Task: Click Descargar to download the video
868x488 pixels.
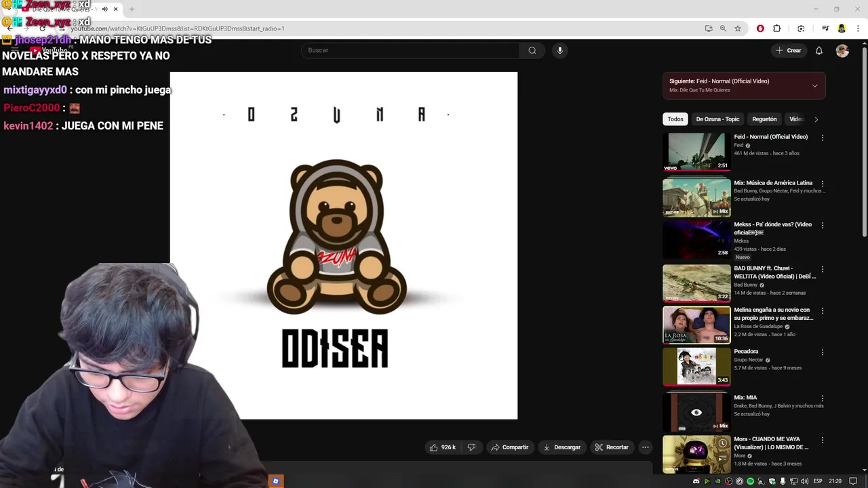Action: coord(562,447)
